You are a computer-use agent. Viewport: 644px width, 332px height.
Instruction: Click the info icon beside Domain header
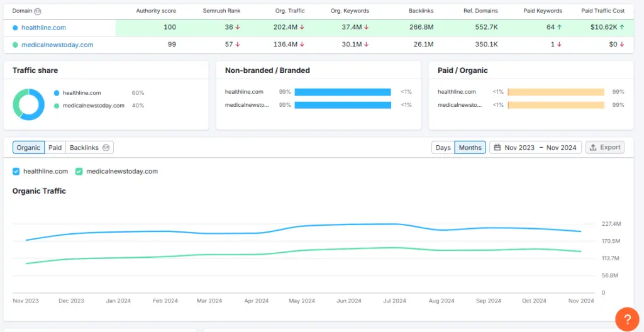(x=38, y=11)
